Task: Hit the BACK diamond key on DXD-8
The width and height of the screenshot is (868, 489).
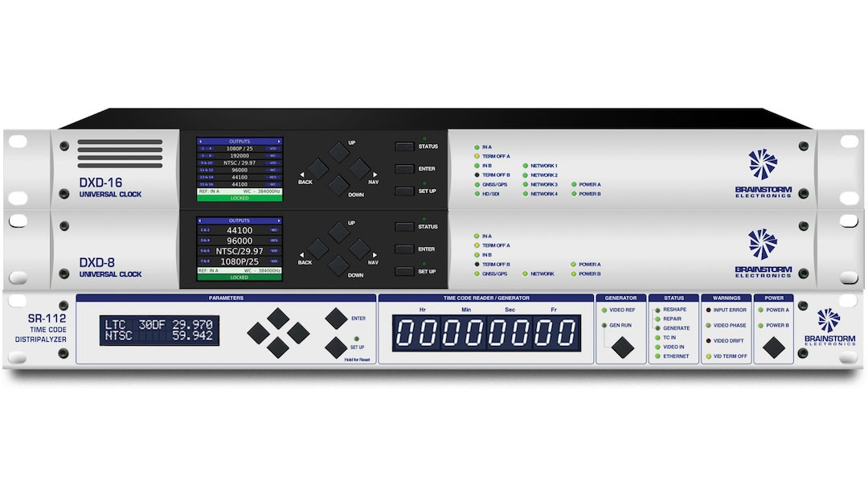Action: click(x=317, y=249)
